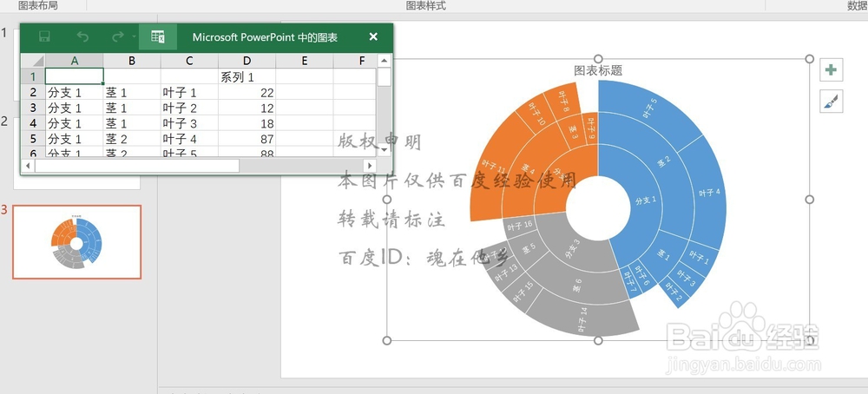868x394 pixels.
Task: Click the horizontal scrollbar thumb in data window
Action: (x=137, y=165)
